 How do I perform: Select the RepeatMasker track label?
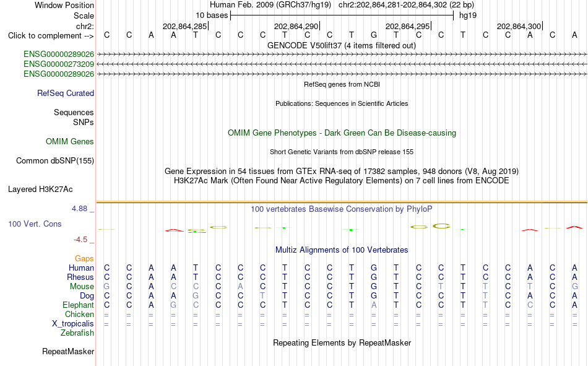68,351
